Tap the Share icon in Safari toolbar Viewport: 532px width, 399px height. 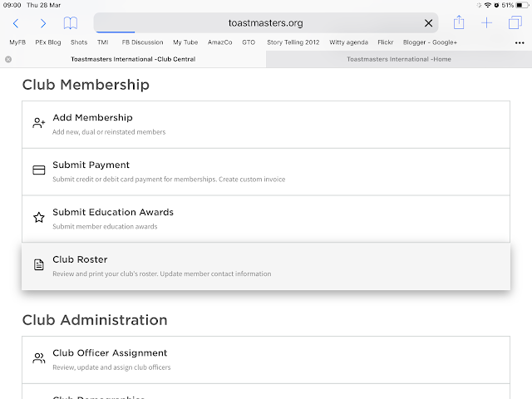tap(458, 23)
